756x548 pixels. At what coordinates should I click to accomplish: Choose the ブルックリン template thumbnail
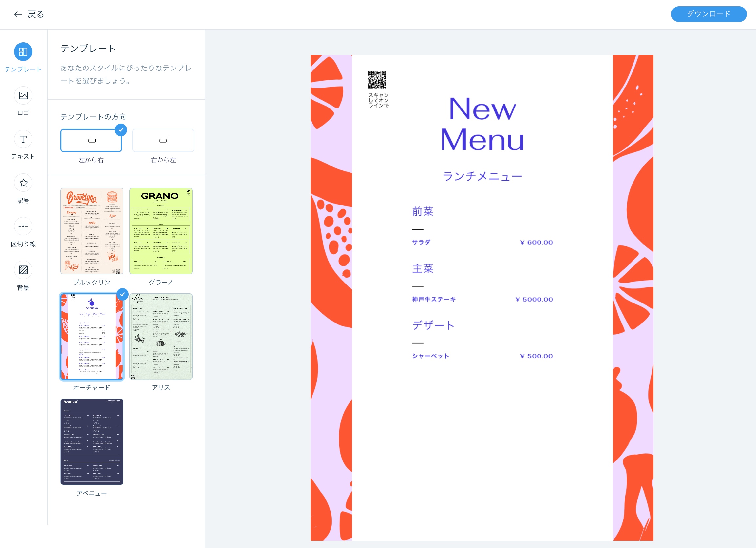click(92, 231)
